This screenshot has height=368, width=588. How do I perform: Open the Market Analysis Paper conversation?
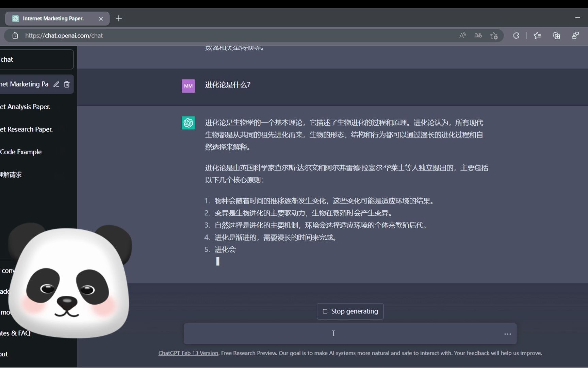[x=25, y=107]
